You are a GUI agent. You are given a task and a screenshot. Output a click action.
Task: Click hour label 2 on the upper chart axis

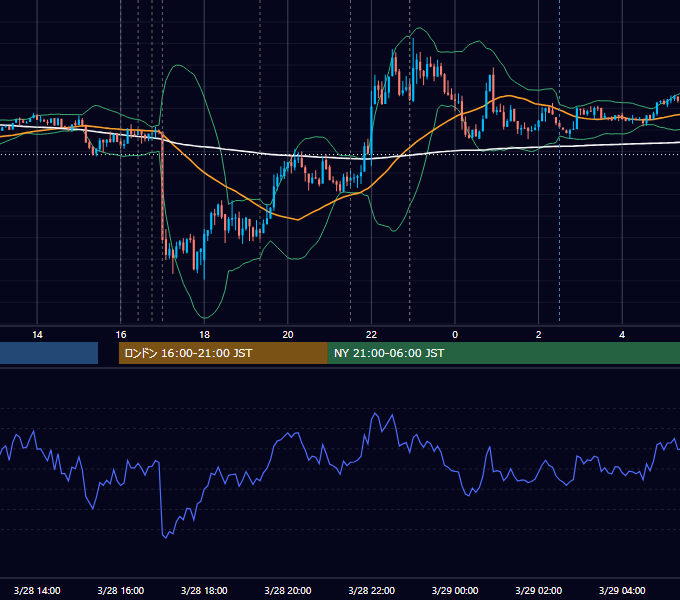pyautogui.click(x=539, y=335)
